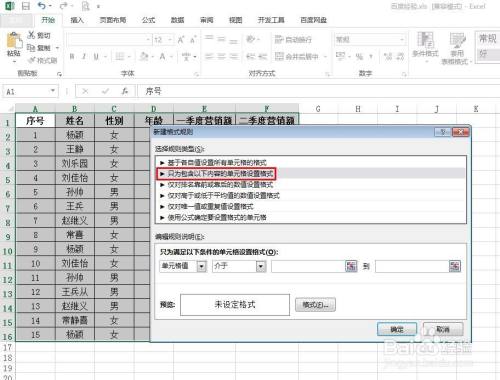Toggle Wrap Text (自动换行)
This screenshot has height=380, width=500.
(293, 40)
